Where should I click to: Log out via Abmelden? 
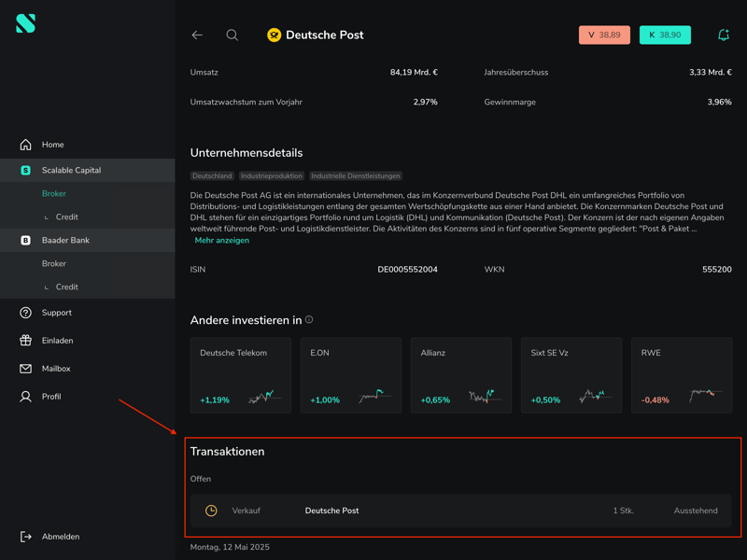pyautogui.click(x=61, y=537)
